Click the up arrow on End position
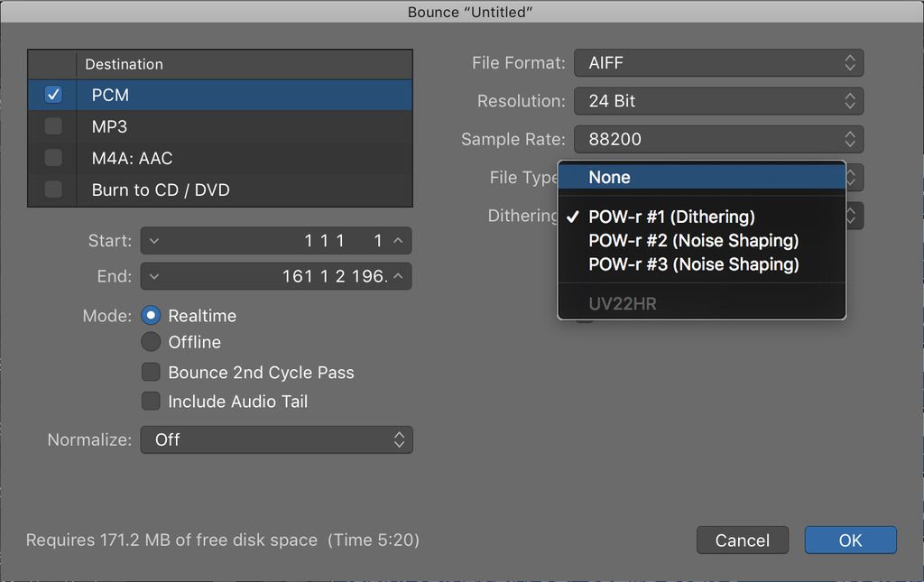 (398, 277)
